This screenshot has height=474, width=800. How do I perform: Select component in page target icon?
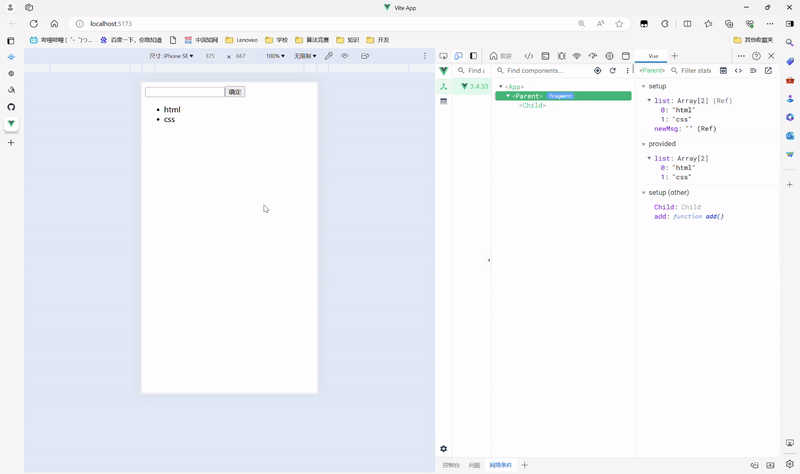[597, 70]
